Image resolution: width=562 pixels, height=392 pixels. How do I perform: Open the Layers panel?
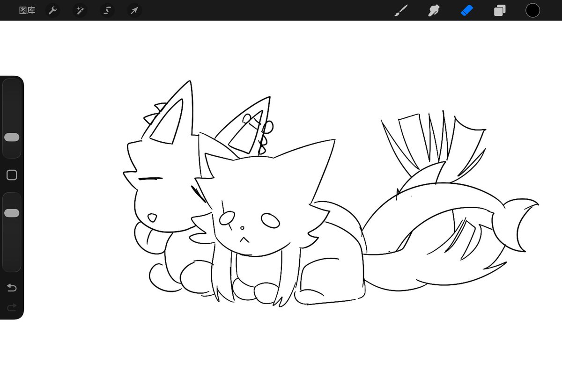pos(500,10)
